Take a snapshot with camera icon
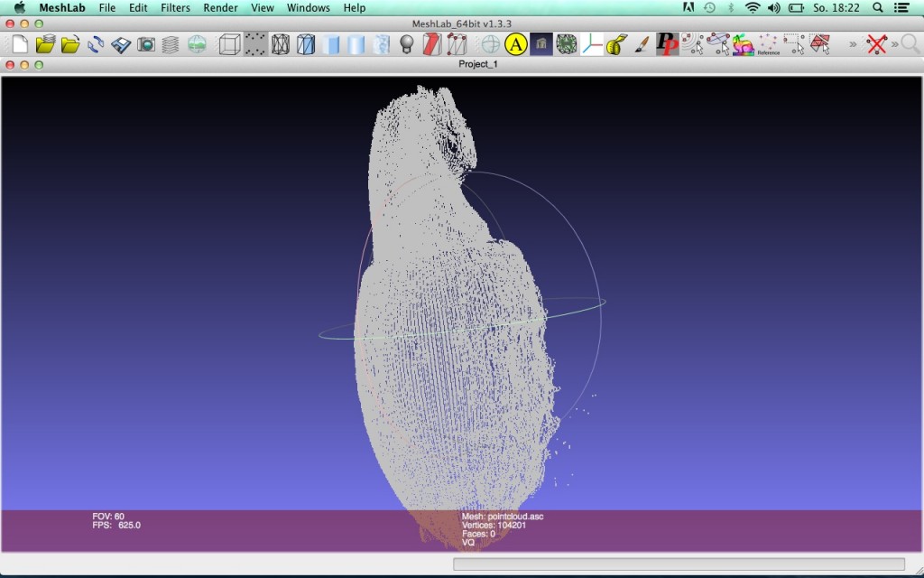 pos(146,44)
